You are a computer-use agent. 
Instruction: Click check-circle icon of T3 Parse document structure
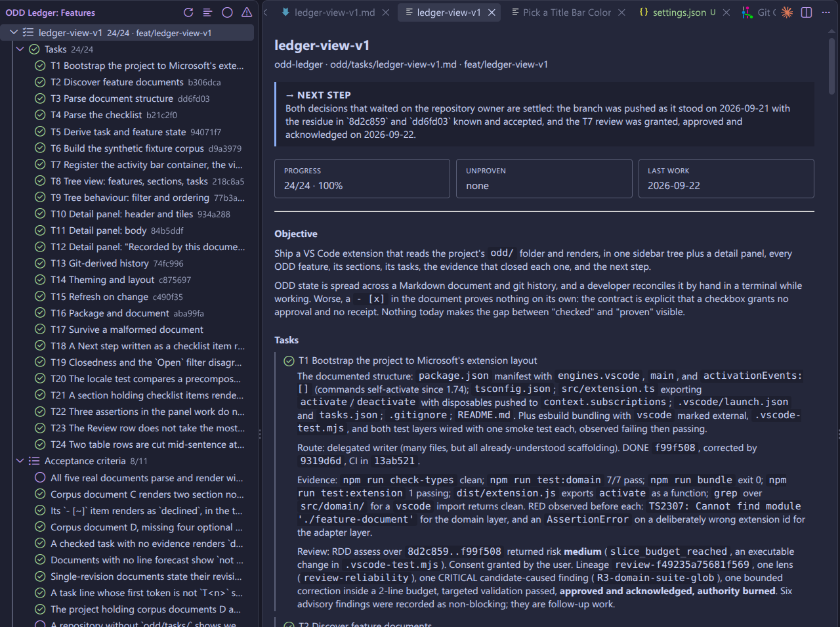click(40, 98)
